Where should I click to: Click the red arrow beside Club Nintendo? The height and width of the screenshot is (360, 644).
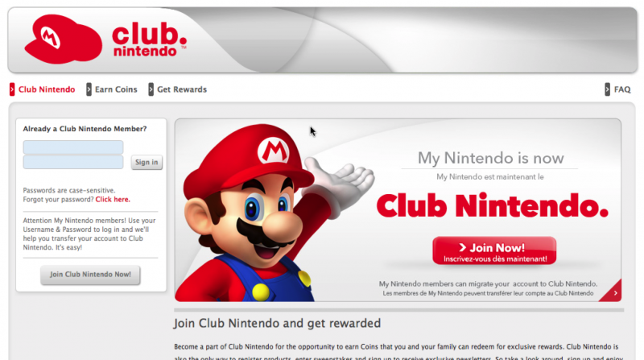pos(12,89)
